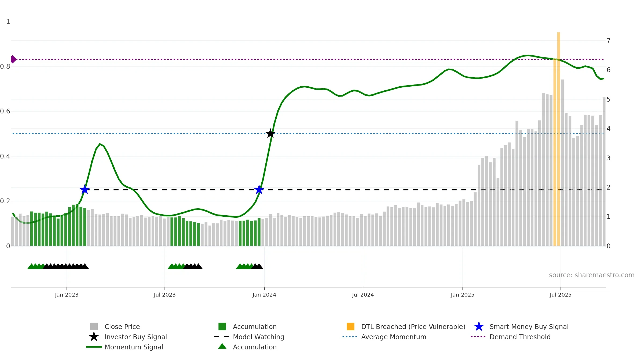Viewport: 644px width, 362px height.
Task: Click the Jan 2023 axis label
Action: click(67, 295)
